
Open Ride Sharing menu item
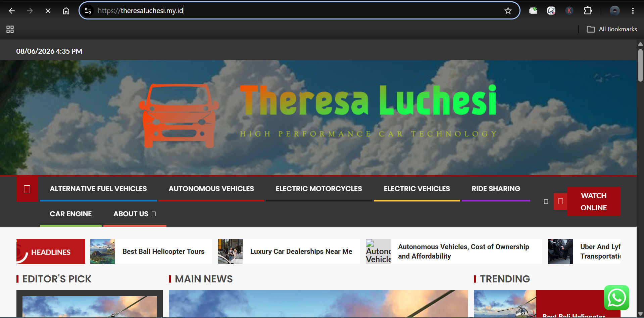tap(496, 189)
